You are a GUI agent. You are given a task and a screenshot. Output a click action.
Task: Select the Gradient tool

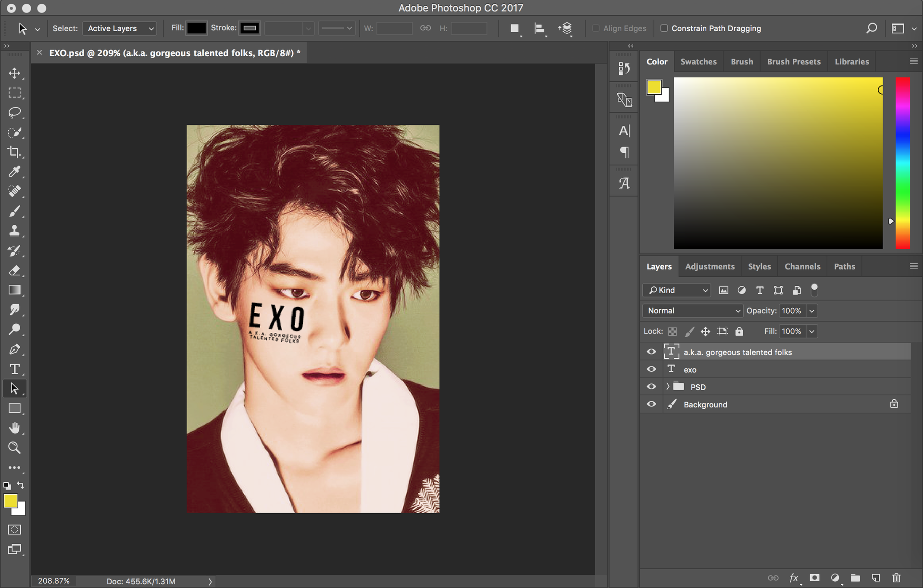tap(14, 290)
